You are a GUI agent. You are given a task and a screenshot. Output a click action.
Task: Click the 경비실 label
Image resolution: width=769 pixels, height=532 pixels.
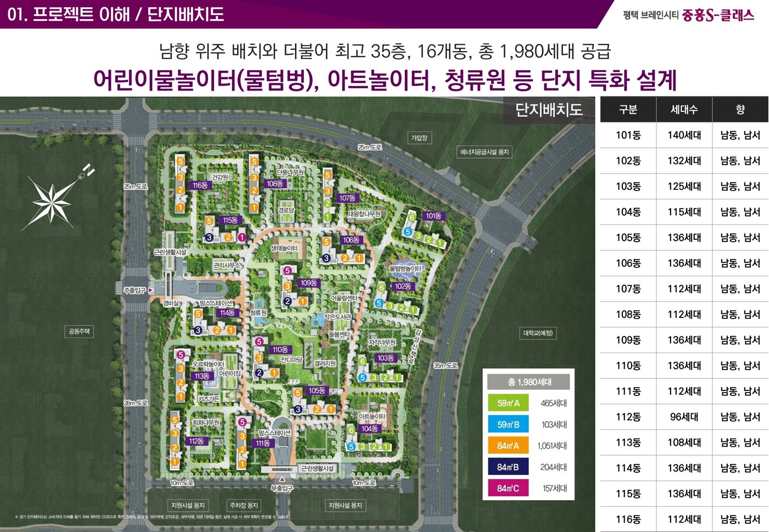click(170, 303)
